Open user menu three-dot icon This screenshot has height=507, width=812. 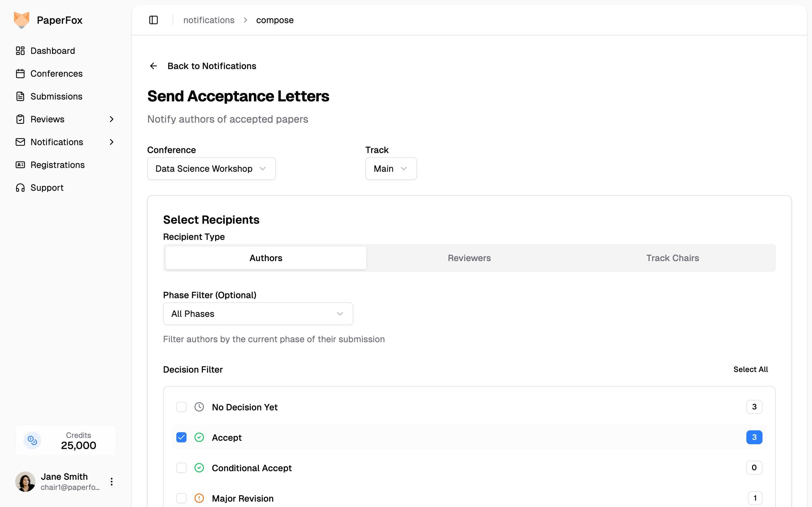click(x=111, y=482)
